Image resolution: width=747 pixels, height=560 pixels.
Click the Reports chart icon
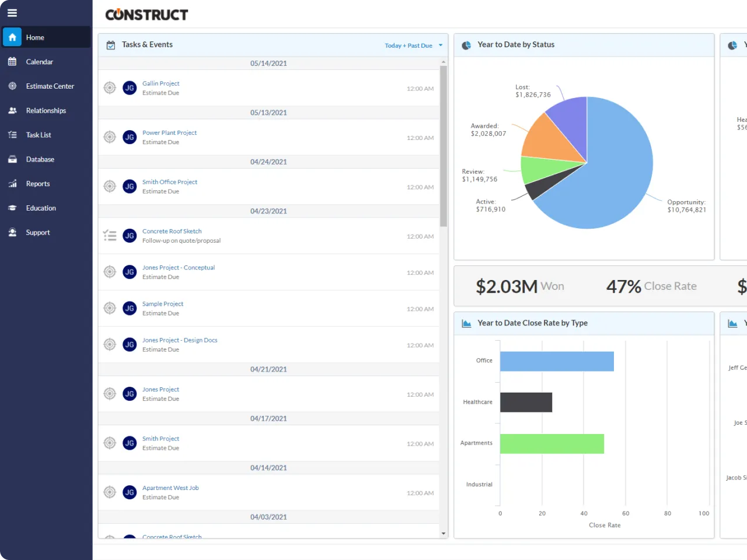(12, 184)
